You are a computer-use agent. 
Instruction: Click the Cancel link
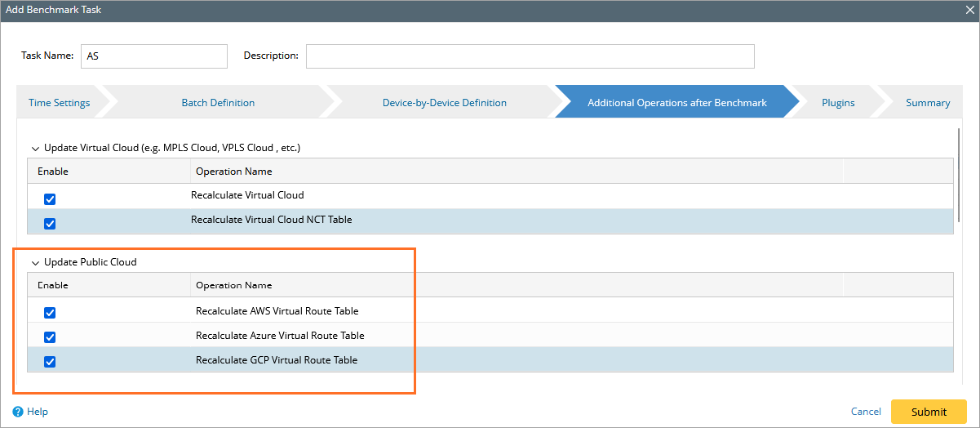pyautogui.click(x=866, y=412)
